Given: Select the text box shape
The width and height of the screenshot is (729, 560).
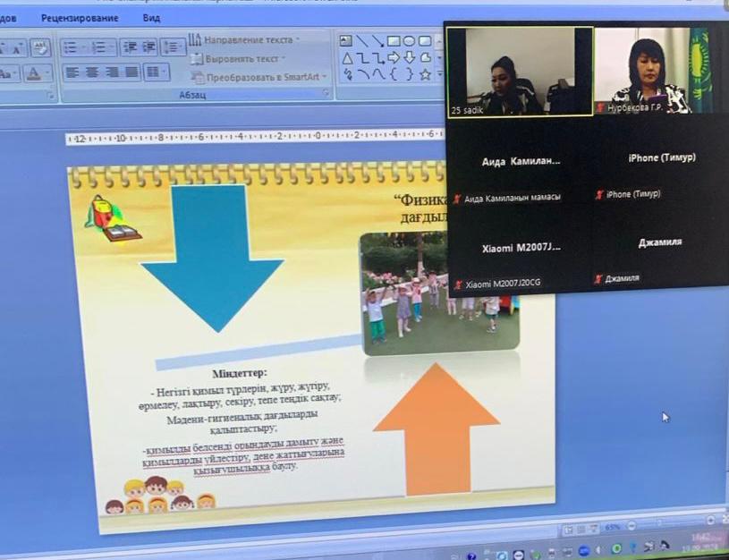Looking at the screenshot, I should [346, 41].
